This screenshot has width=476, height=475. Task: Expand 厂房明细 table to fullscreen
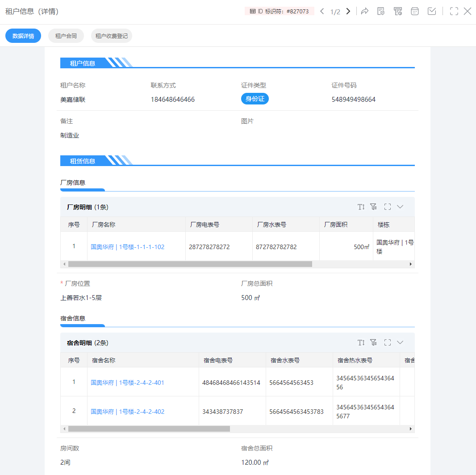click(388, 207)
